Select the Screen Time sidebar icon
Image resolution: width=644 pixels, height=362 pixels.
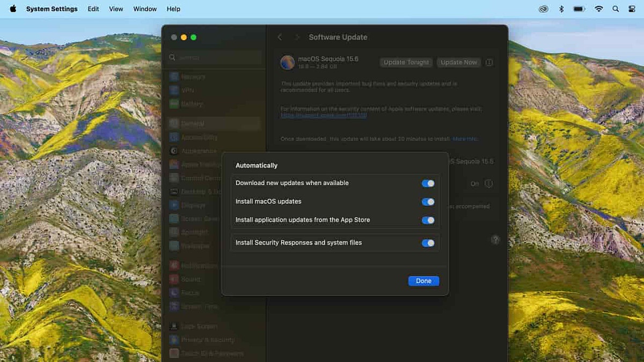[x=173, y=306]
